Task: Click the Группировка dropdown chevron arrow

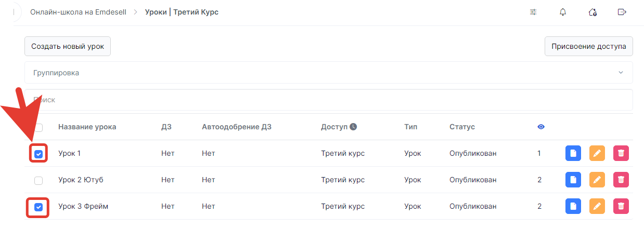Action: click(x=621, y=73)
